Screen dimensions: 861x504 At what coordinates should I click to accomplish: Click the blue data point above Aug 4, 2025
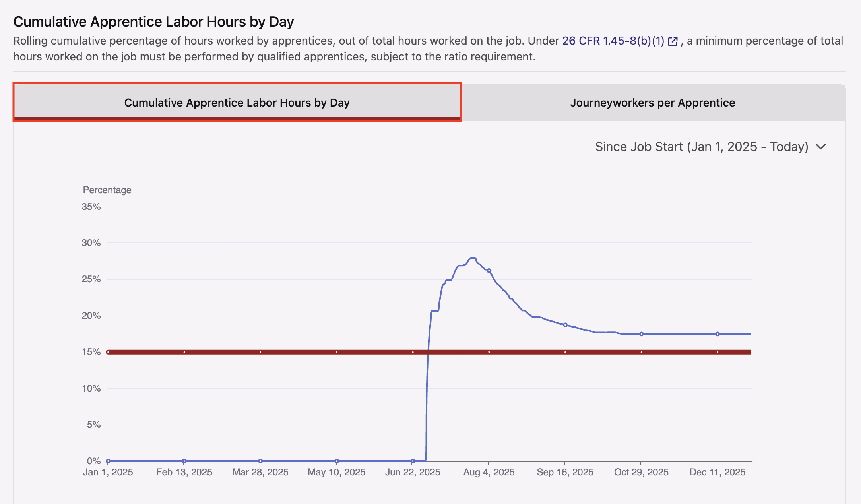pyautogui.click(x=489, y=271)
